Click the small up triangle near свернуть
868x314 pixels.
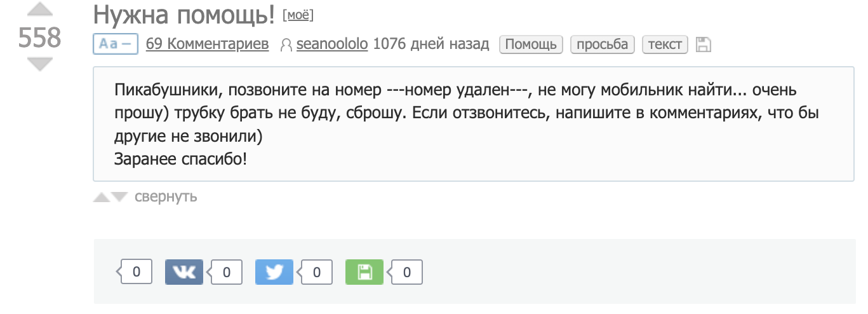pos(102,197)
